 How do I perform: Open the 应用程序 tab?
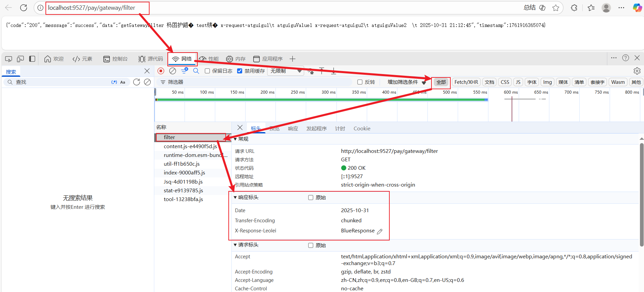tap(268, 59)
